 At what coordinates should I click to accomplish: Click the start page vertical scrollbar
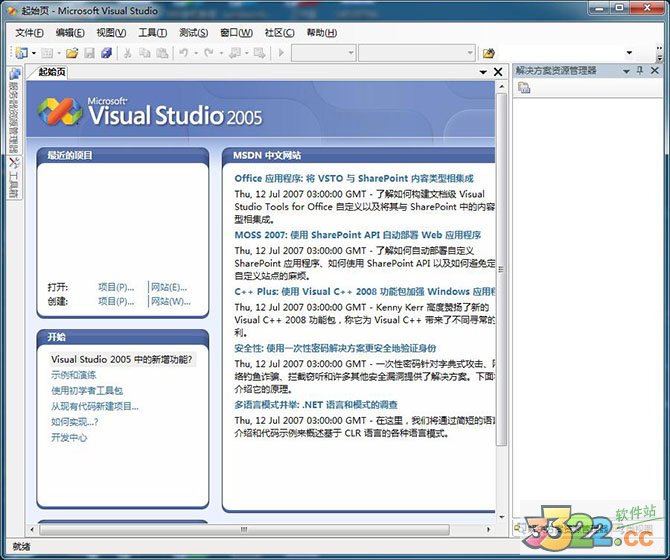(x=501, y=300)
